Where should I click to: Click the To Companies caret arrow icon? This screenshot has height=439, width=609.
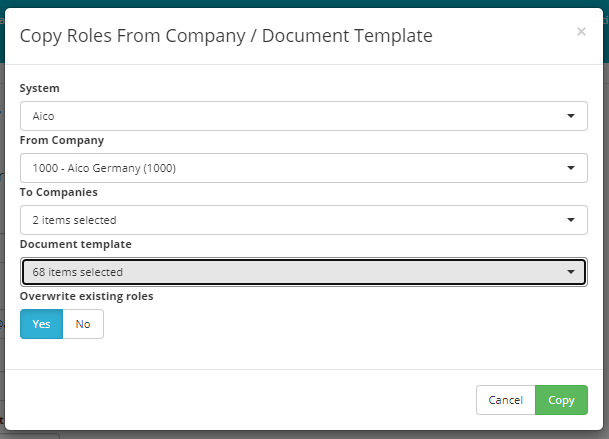571,220
